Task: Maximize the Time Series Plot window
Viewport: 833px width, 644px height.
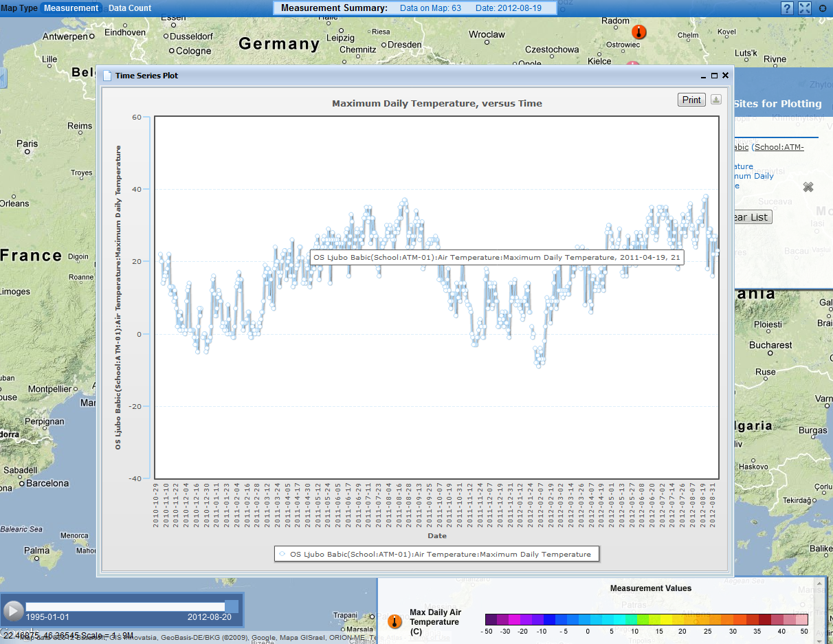Action: [714, 76]
